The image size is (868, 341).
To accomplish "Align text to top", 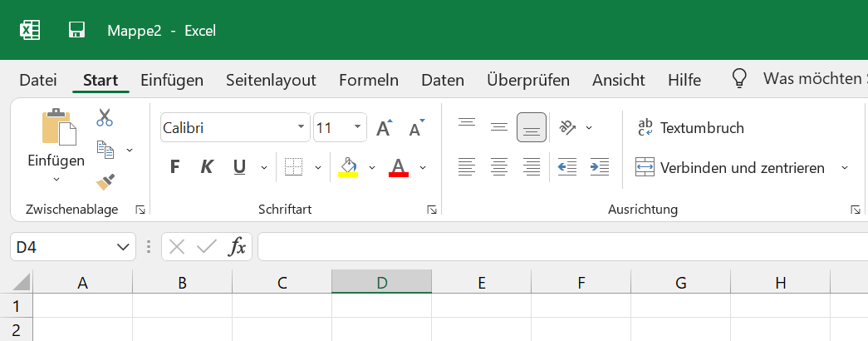I will click(x=467, y=122).
